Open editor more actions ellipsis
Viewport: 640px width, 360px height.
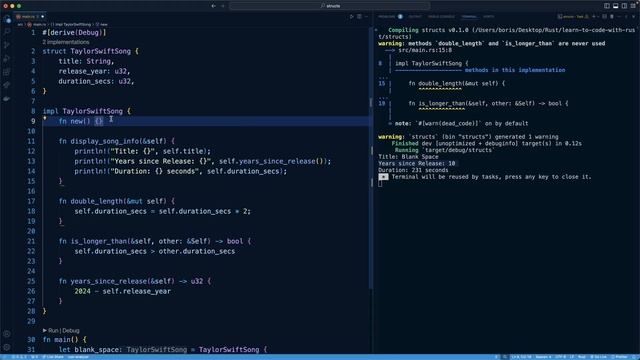click(366, 17)
